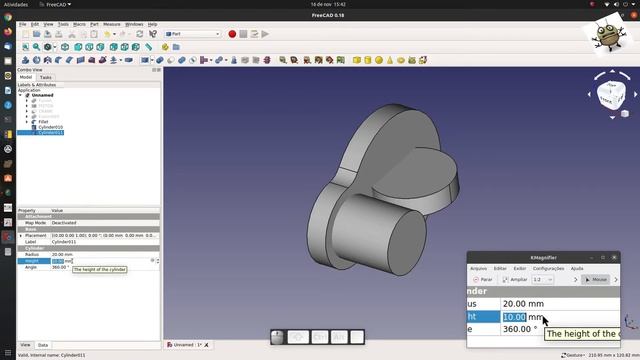Expand the Fillet tree item
This screenshot has width=640, height=360.
(x=27, y=122)
